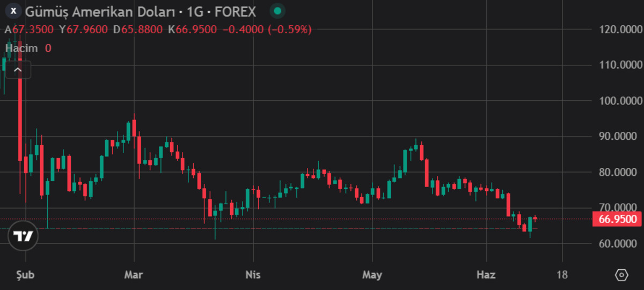Open chart settings gear icon
The height and width of the screenshot is (290, 644).
pyautogui.click(x=621, y=275)
